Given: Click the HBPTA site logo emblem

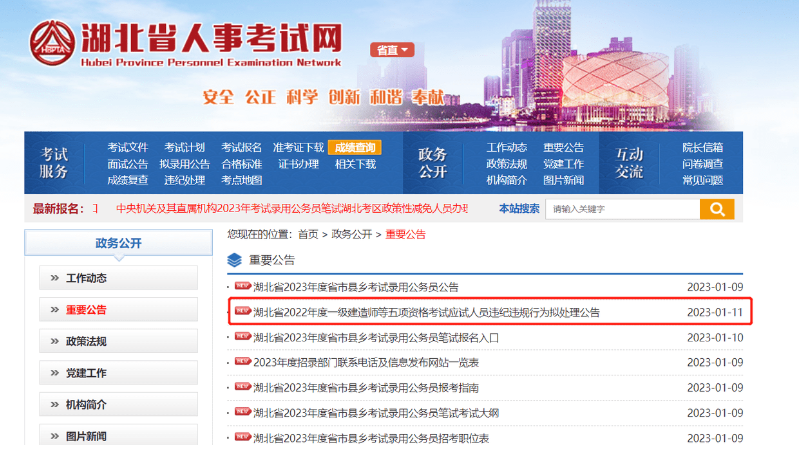Looking at the screenshot, I should pyautogui.click(x=52, y=43).
